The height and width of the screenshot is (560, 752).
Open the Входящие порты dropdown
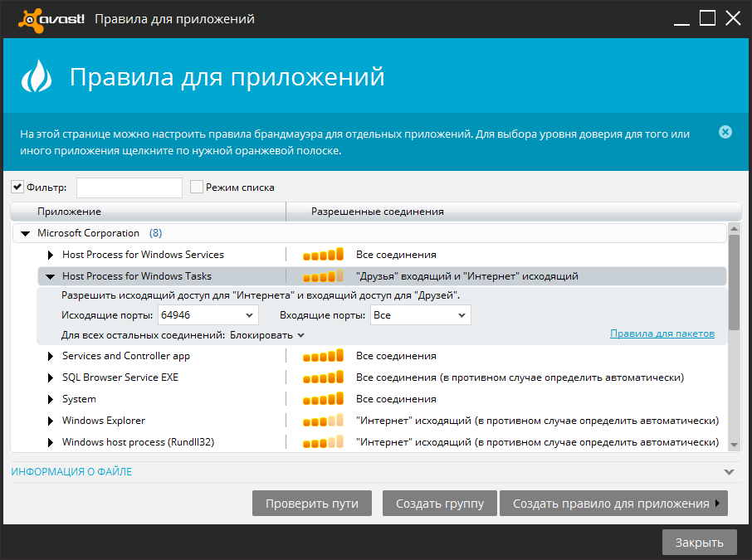(x=461, y=314)
